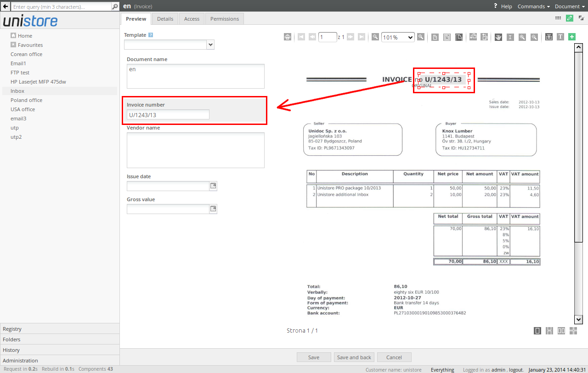Click the green pencil edit icon

570,18
